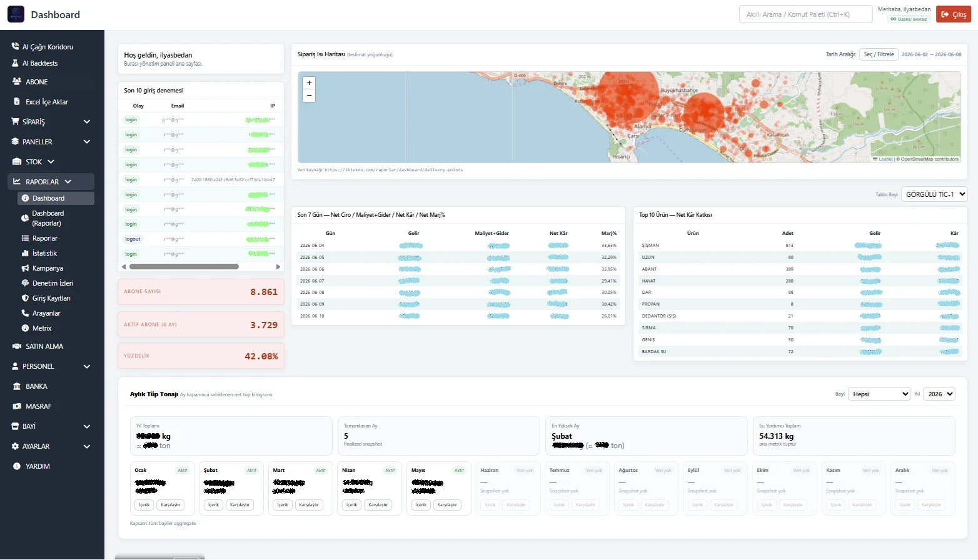Screen dimensions: 978x560
Task: Click the AYARLAR gear icon
Action: click(x=15, y=446)
